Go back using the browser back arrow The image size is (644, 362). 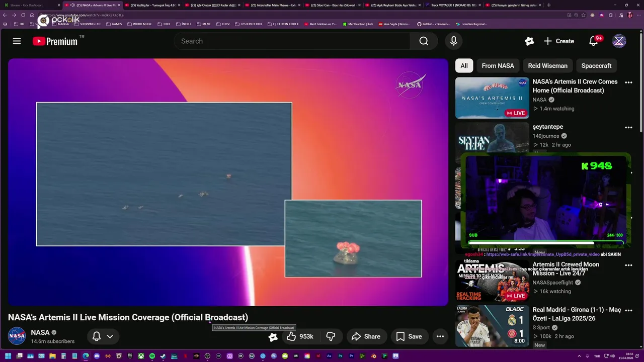(x=5, y=15)
